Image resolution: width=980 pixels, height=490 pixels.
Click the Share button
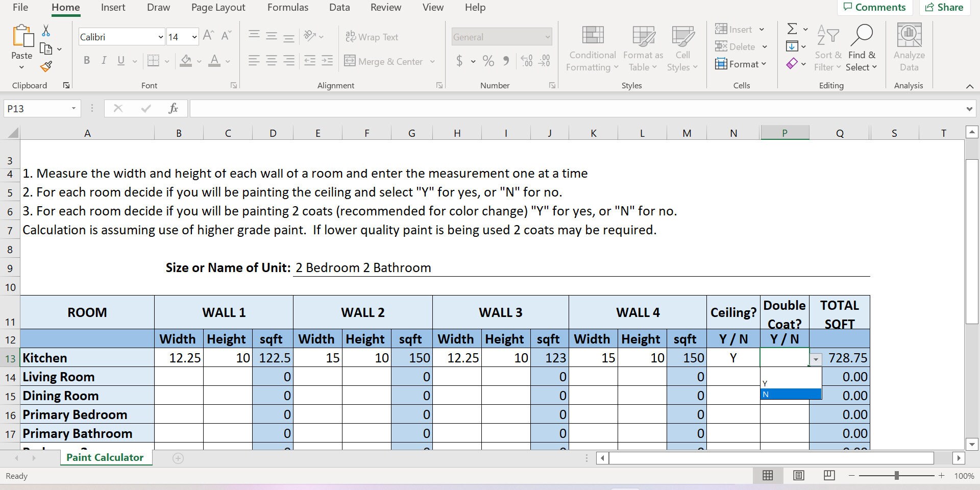(x=944, y=7)
